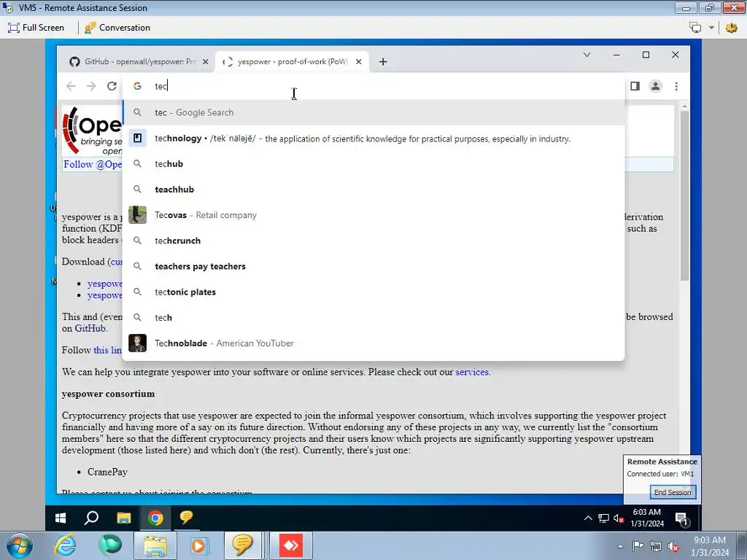Follow the 'this lin...' link
This screenshot has width=747, height=560.
pyautogui.click(x=108, y=350)
